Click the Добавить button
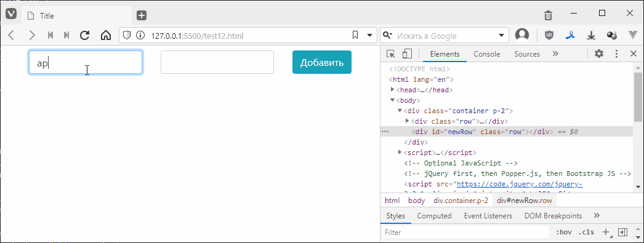This screenshot has width=644, height=243. (322, 62)
